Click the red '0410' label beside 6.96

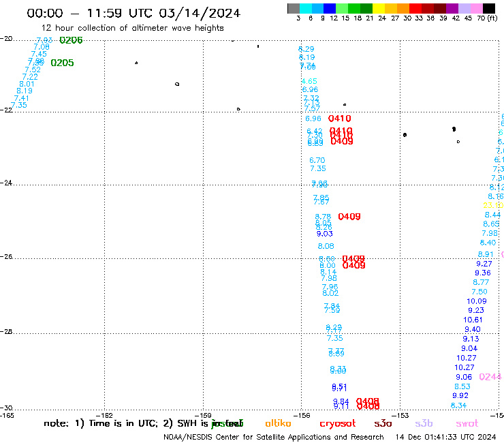(339, 119)
